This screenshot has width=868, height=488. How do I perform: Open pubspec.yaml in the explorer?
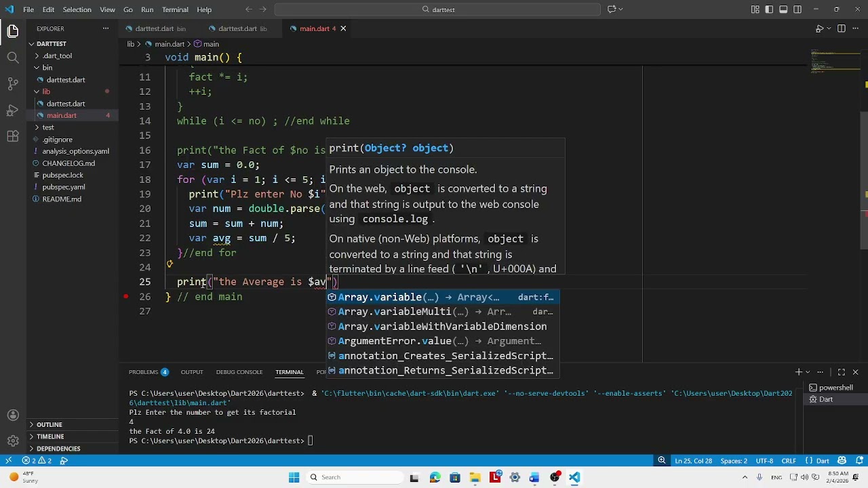click(x=64, y=187)
